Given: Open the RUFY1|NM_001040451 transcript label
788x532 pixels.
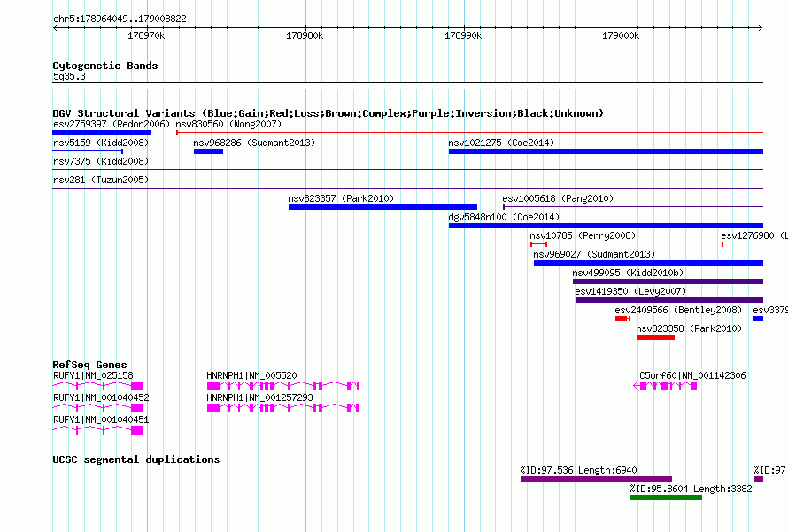Looking at the screenshot, I should 101,420.
